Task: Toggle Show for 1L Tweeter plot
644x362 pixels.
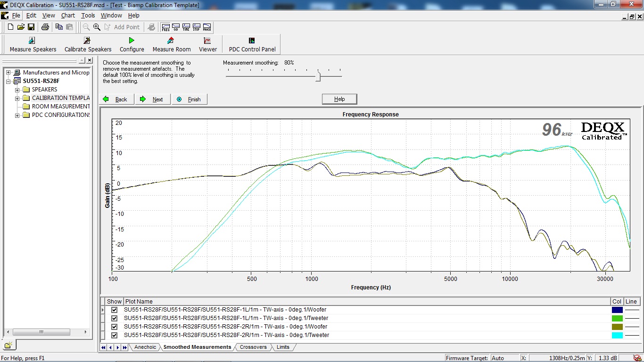Action: pyautogui.click(x=114, y=318)
